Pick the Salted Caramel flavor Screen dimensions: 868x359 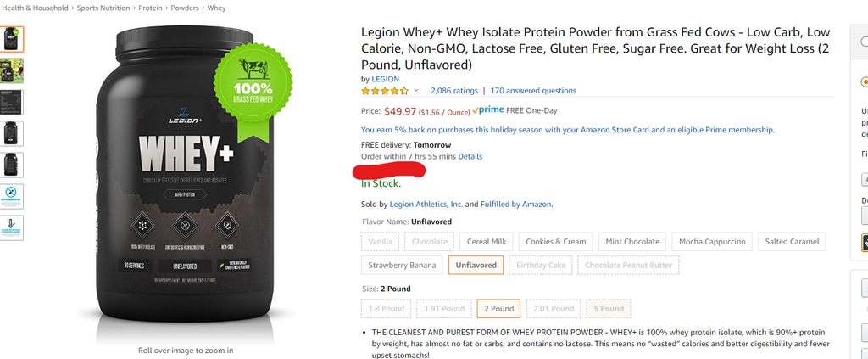tap(792, 242)
